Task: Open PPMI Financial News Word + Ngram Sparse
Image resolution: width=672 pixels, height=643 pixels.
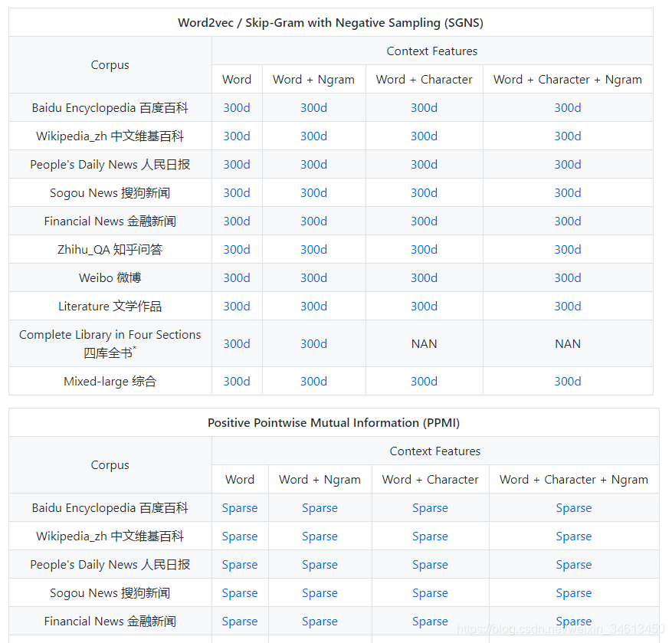Action: pyautogui.click(x=320, y=621)
